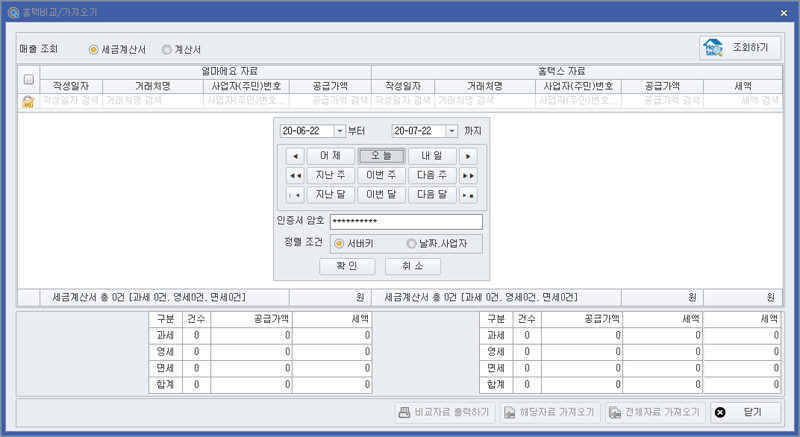Open the start date 20-06-22 dropdown
Screen dimensions: 800x437
pyautogui.click(x=340, y=131)
